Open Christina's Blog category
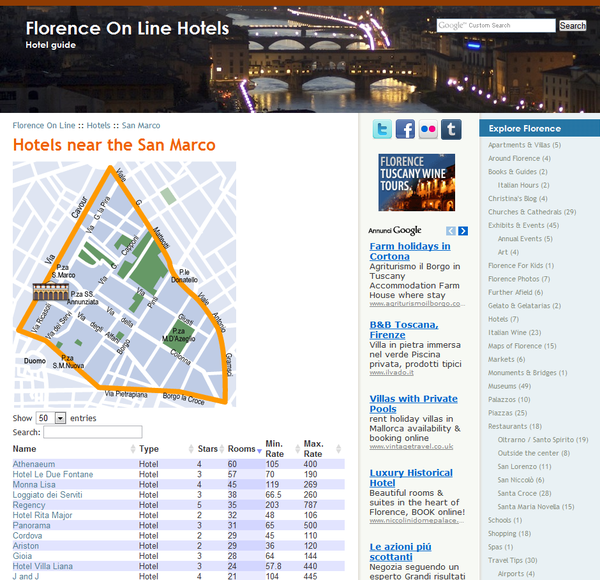The image size is (600, 580). click(517, 199)
